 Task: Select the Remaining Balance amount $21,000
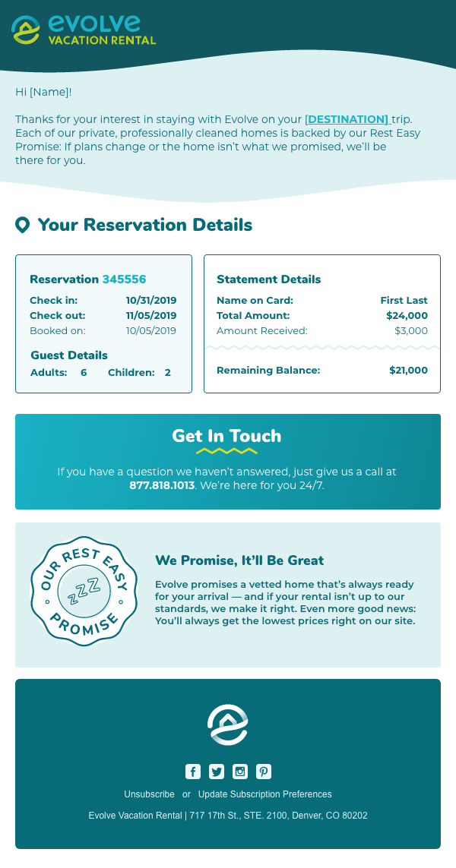tap(408, 371)
